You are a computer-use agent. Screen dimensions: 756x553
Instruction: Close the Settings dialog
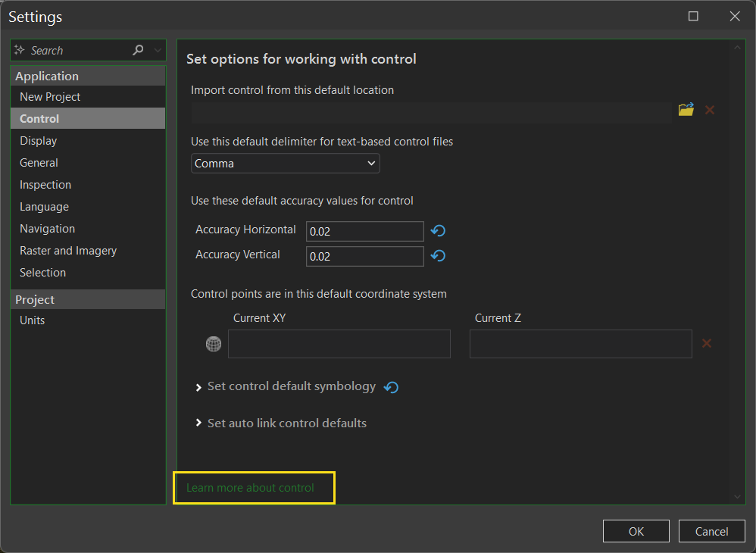point(735,17)
